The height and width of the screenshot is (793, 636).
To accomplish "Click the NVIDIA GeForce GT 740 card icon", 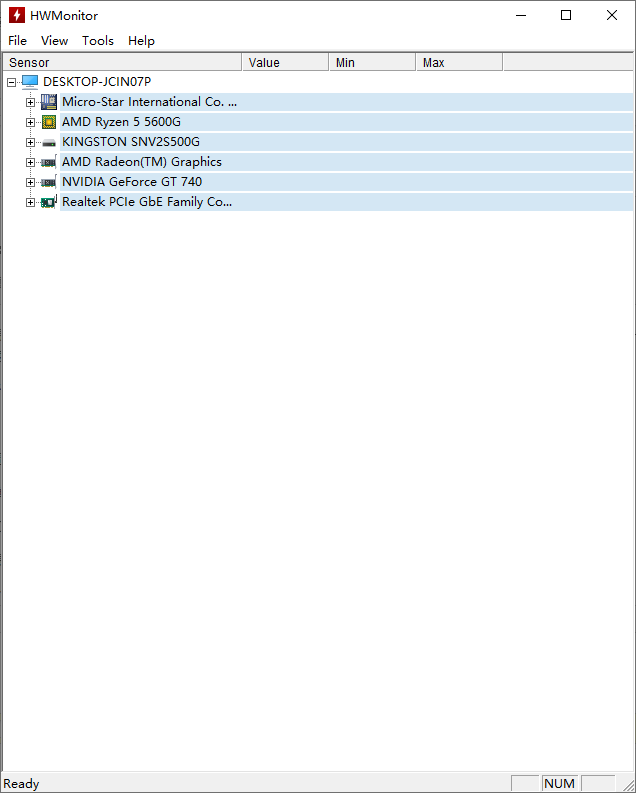I will [x=49, y=182].
